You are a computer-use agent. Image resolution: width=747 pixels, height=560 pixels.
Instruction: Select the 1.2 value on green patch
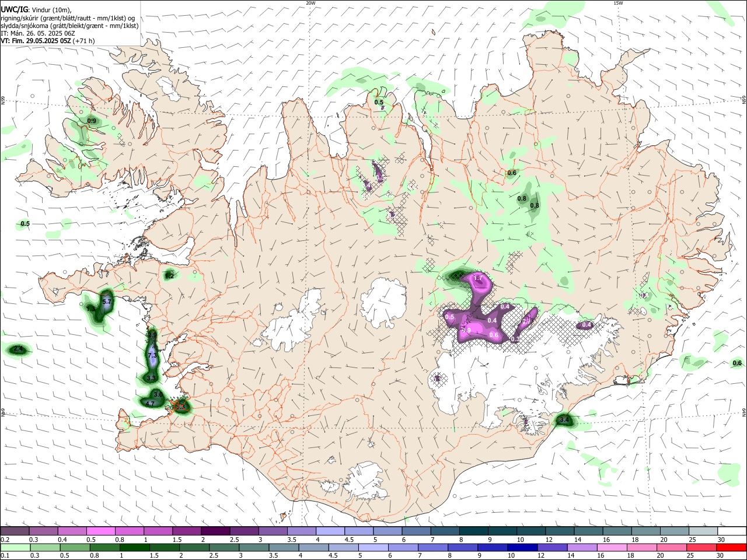(169, 275)
